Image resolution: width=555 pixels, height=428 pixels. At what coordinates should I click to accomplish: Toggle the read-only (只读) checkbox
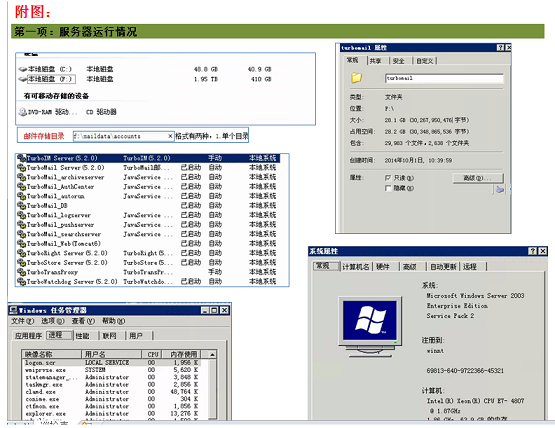pos(388,178)
